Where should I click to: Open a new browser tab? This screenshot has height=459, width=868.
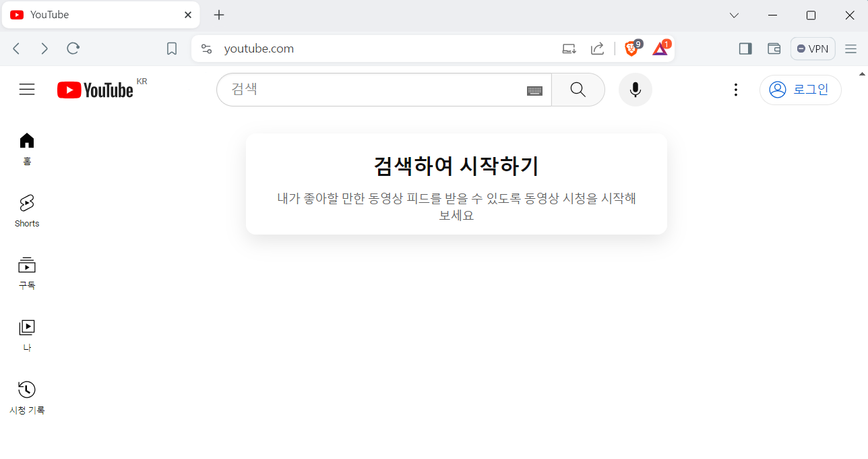pos(218,14)
